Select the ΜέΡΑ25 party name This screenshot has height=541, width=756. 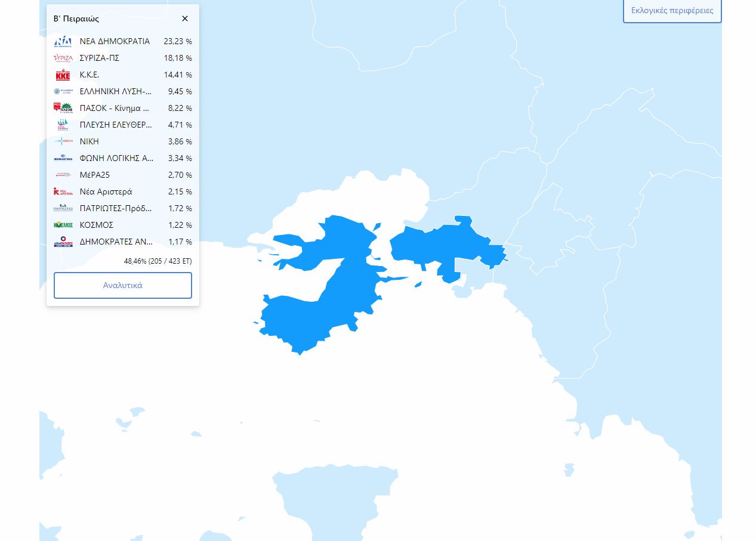[95, 175]
